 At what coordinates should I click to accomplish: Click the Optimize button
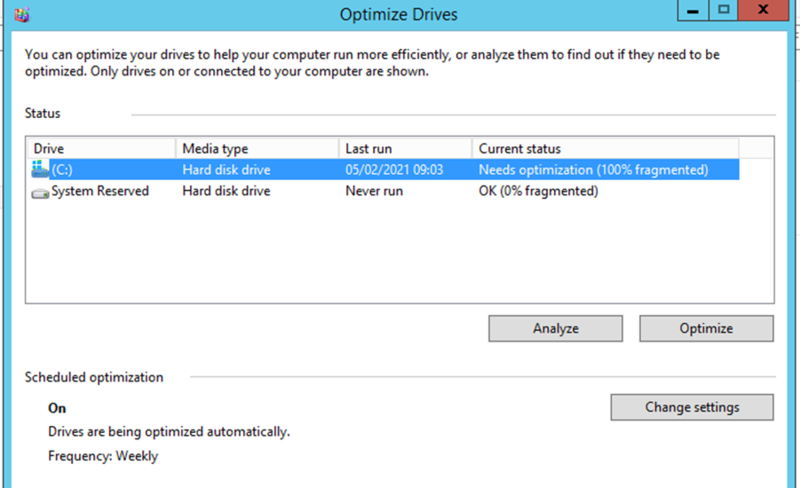(706, 328)
